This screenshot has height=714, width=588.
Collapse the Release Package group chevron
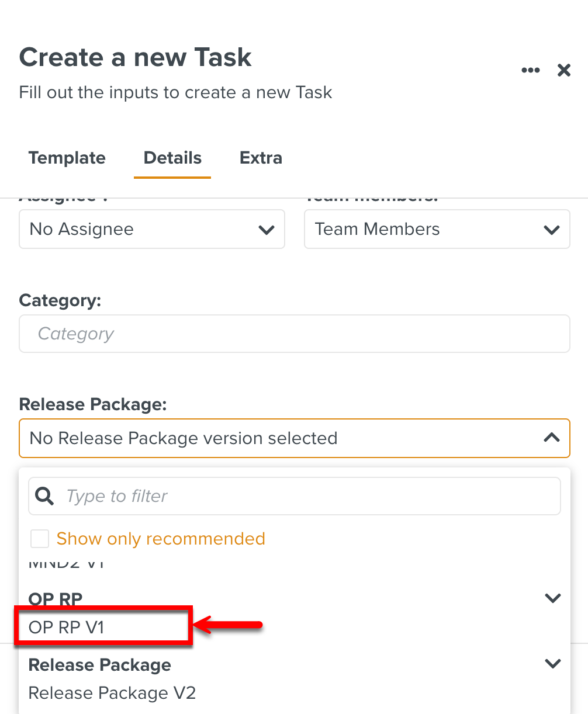coord(552,664)
